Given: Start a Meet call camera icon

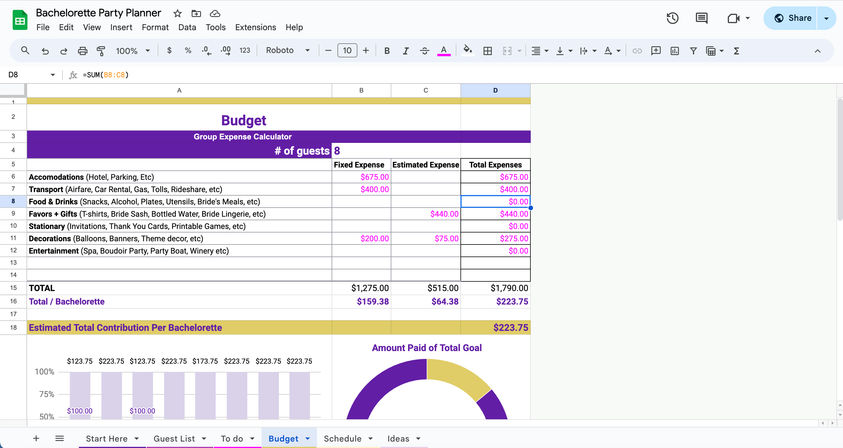Looking at the screenshot, I should click(733, 18).
